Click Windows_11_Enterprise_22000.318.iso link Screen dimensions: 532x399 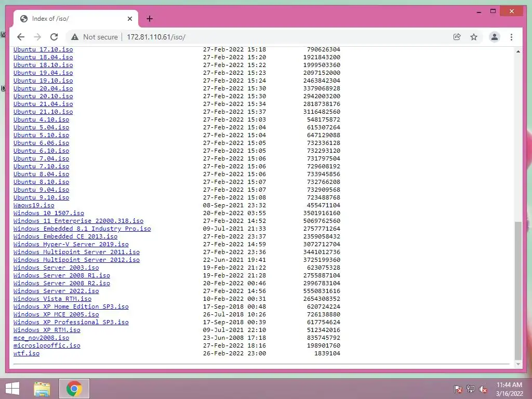[78, 221]
